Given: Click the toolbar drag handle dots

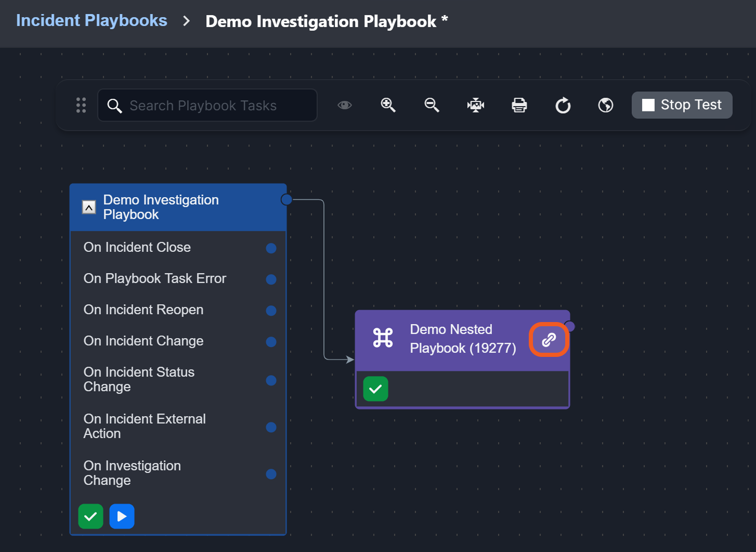Looking at the screenshot, I should [x=81, y=105].
